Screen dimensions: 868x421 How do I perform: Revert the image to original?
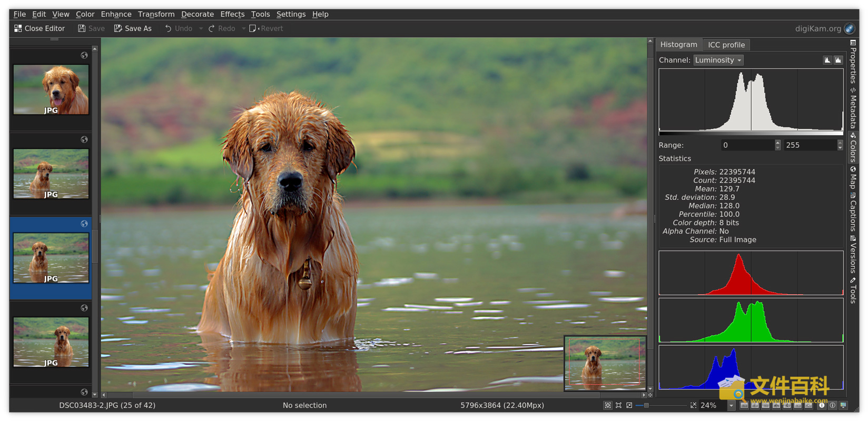pyautogui.click(x=266, y=28)
